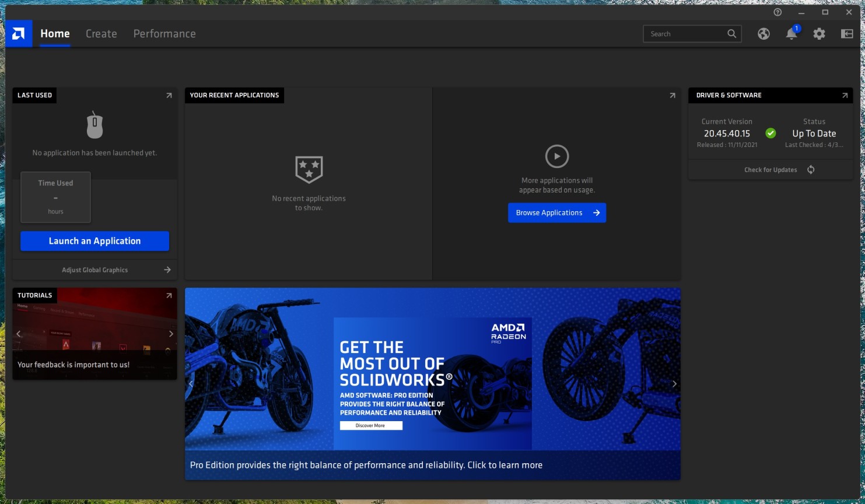Click the green up-to-date checkmark icon
The image size is (865, 504).
click(771, 133)
